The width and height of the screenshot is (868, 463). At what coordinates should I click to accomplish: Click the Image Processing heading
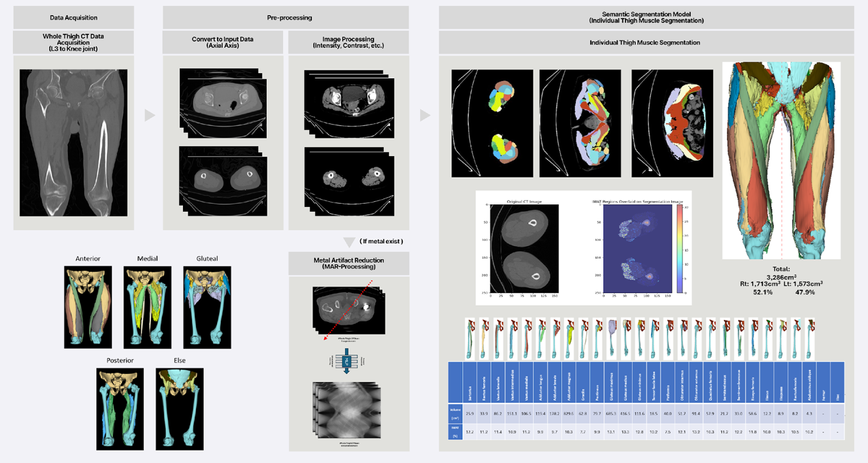(x=348, y=42)
